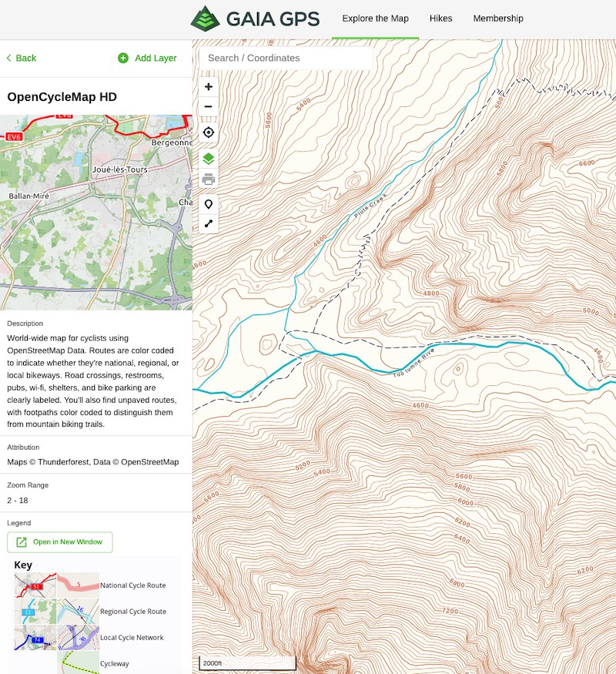
Task: Zoom in with the plus button
Action: (x=209, y=87)
